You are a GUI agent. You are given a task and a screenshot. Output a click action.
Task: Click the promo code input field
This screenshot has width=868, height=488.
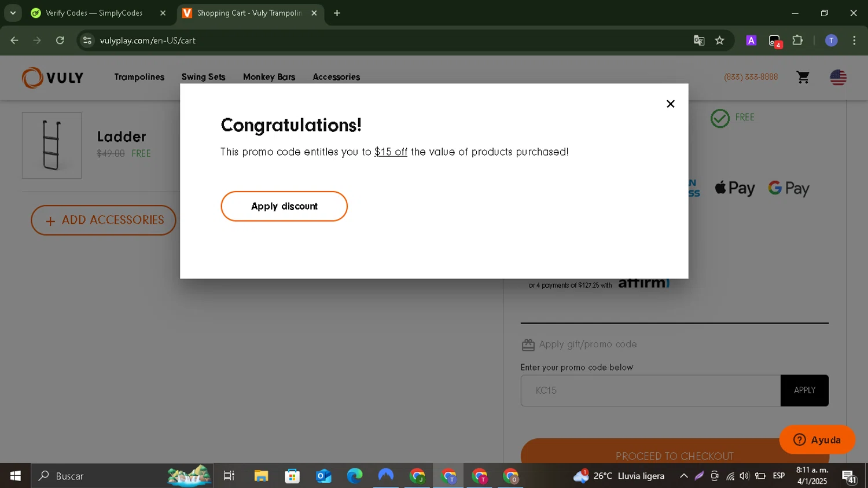pyautogui.click(x=650, y=390)
